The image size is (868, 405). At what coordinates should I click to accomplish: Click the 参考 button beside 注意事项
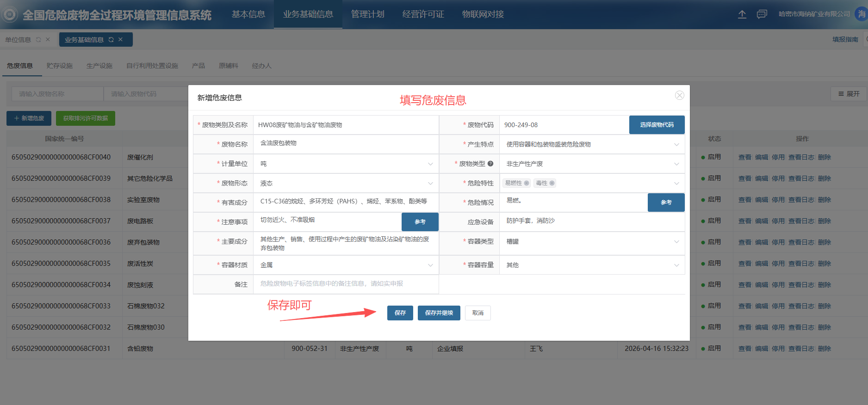click(x=420, y=222)
